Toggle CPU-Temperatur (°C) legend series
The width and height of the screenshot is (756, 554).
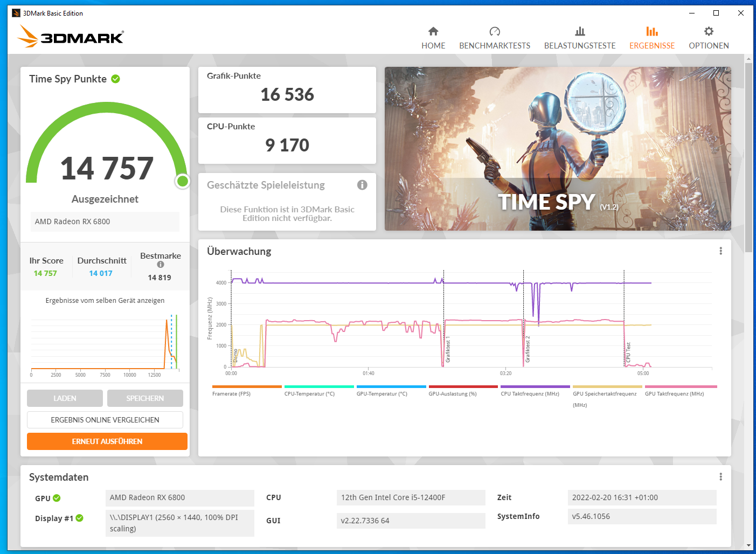pos(319,391)
